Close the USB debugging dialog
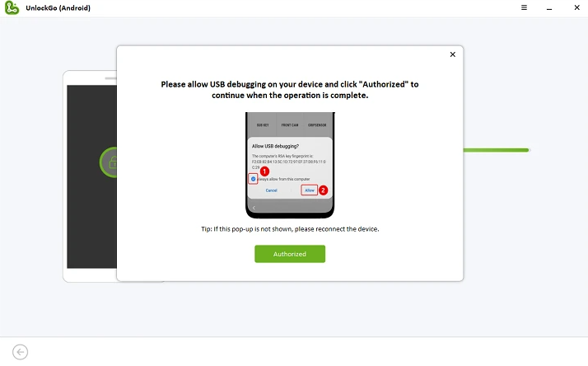This screenshot has width=588, height=366. [453, 54]
